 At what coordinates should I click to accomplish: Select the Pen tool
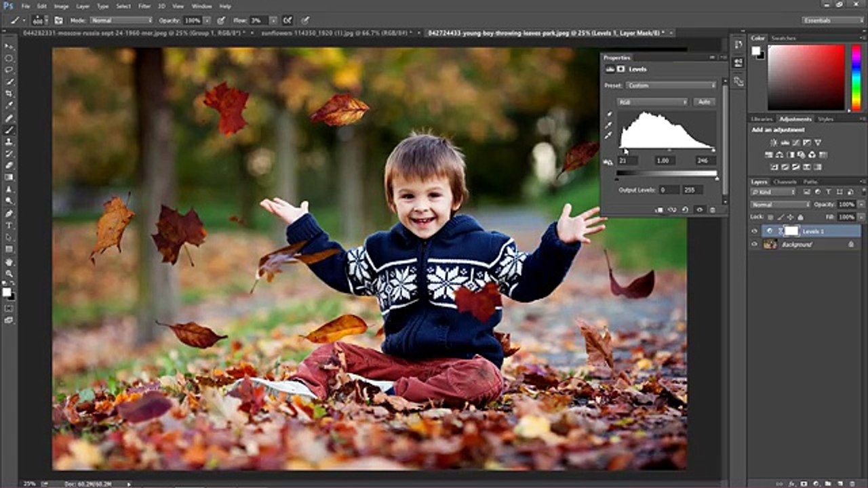point(9,213)
